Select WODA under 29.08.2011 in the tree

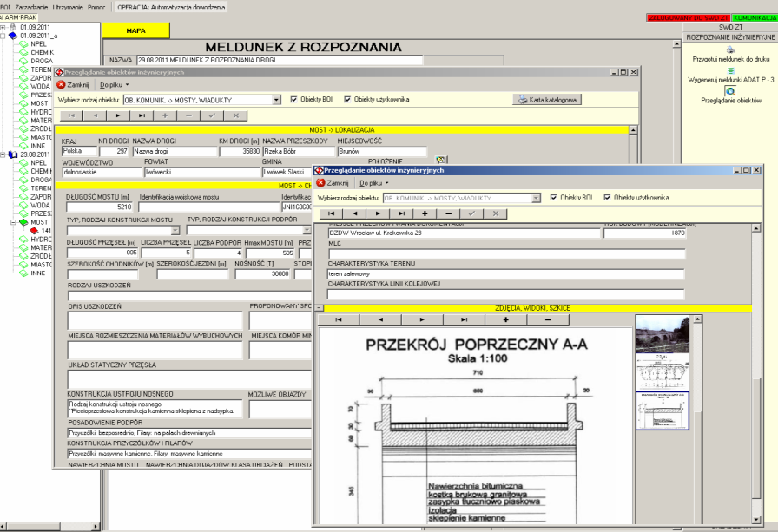[41, 206]
